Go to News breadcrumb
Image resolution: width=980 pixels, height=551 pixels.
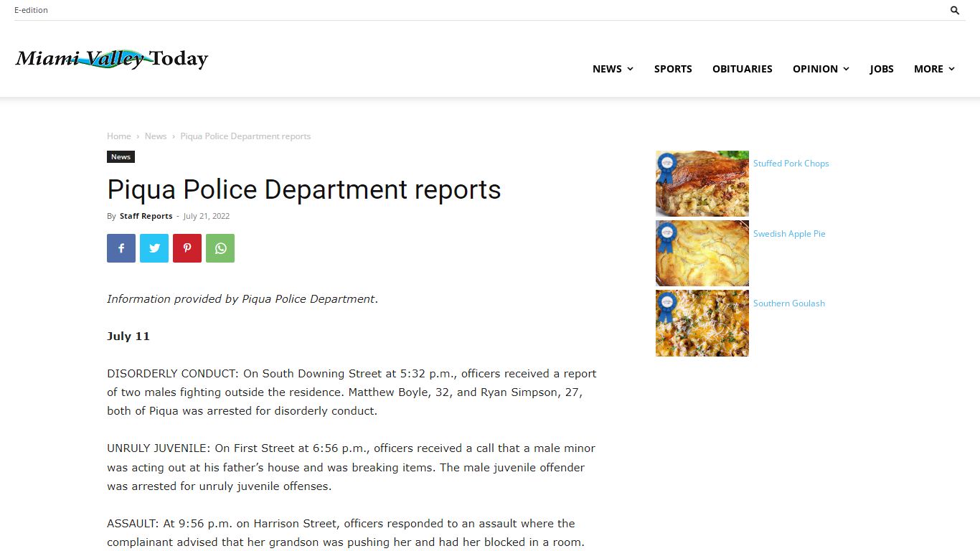click(156, 136)
